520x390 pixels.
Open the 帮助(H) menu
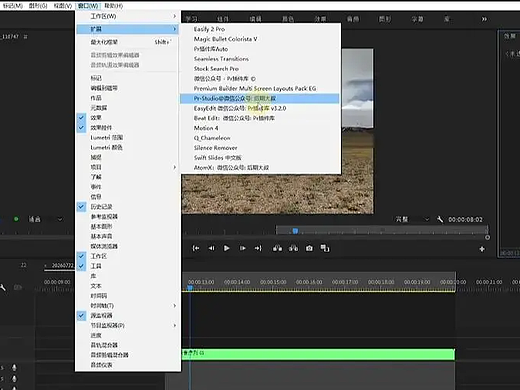pyautogui.click(x=113, y=6)
